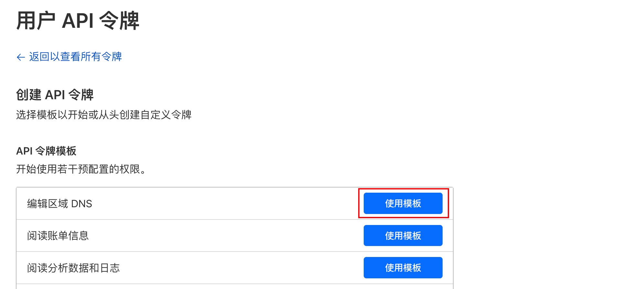This screenshot has width=644, height=289.
Task: Click the API 令牌模板 section heading
Action: 46,151
